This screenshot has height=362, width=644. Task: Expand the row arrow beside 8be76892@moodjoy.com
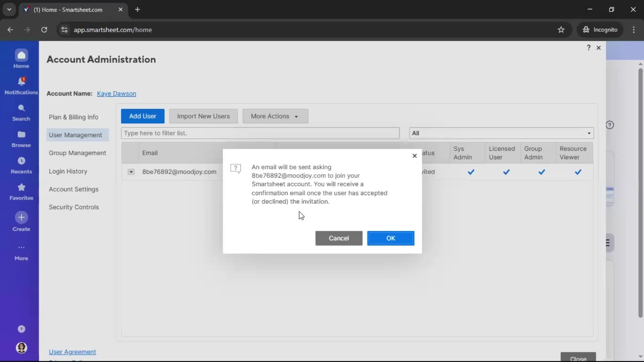[x=131, y=172]
